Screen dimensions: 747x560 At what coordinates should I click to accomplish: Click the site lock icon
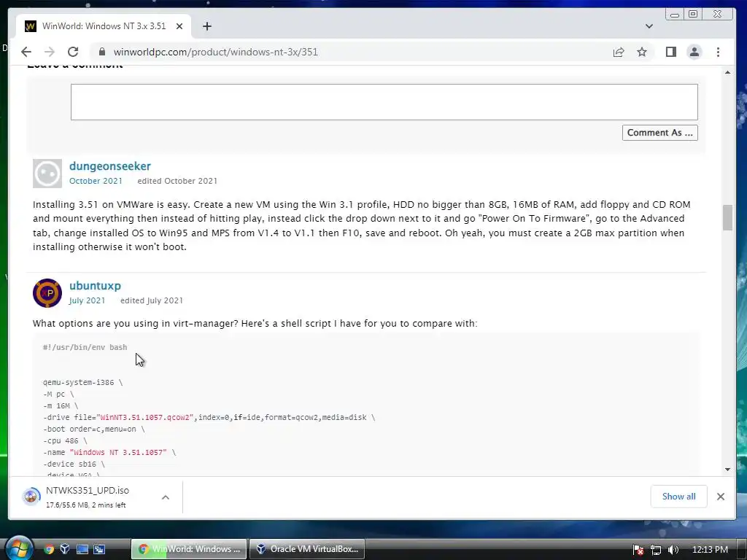pos(102,52)
